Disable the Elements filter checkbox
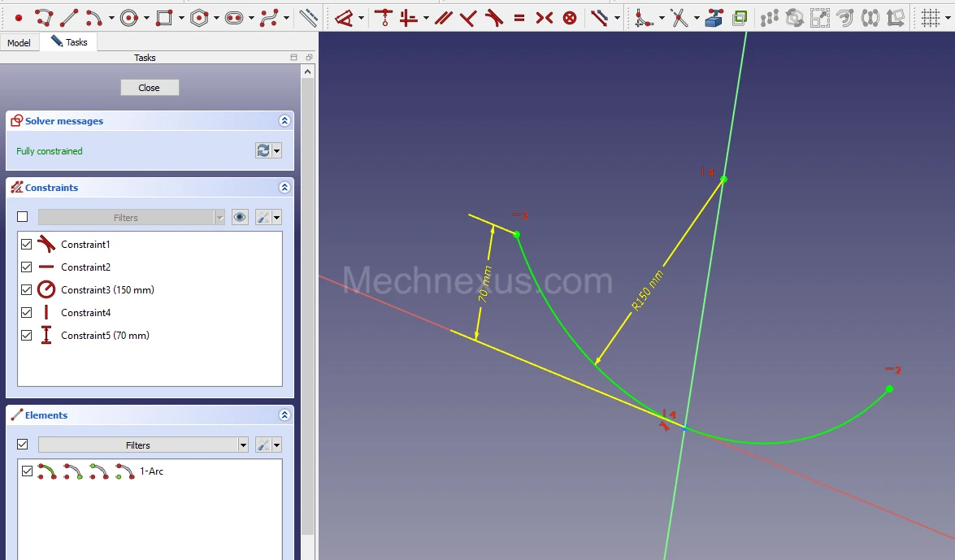This screenshot has height=560, width=955. tap(23, 445)
